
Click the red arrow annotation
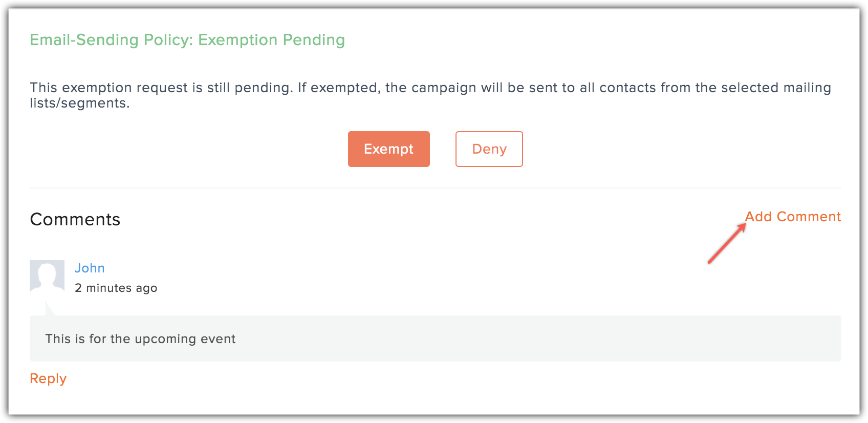point(726,244)
